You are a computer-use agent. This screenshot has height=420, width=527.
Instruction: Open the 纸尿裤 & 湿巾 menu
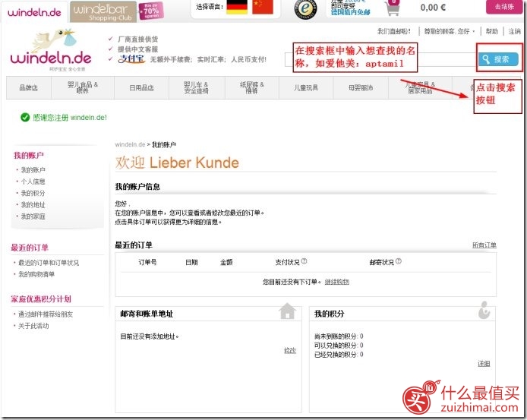[252, 88]
